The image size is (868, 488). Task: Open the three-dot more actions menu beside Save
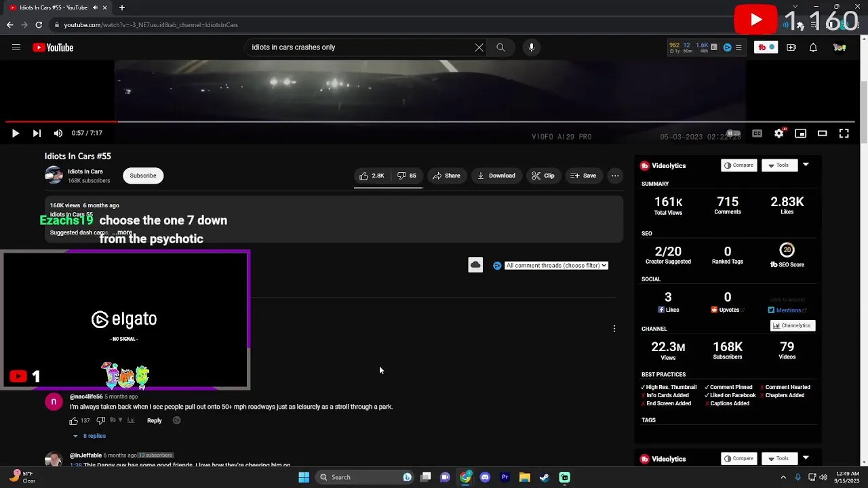[x=615, y=176]
